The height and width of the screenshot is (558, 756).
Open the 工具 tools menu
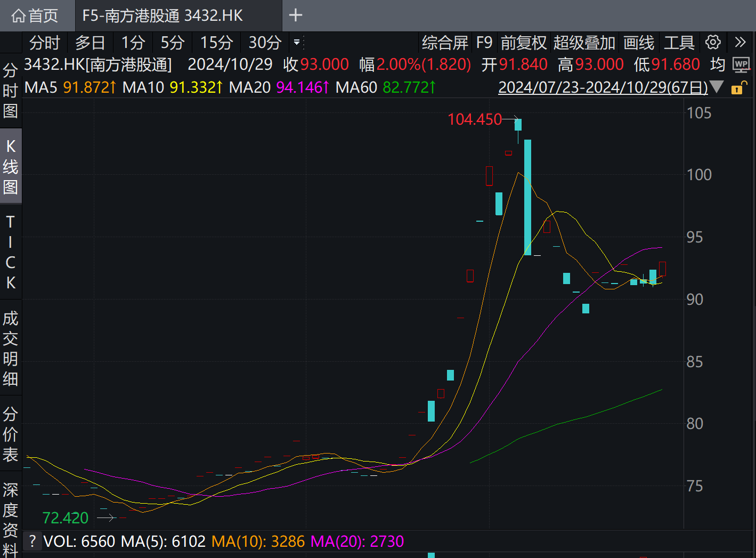coord(679,42)
